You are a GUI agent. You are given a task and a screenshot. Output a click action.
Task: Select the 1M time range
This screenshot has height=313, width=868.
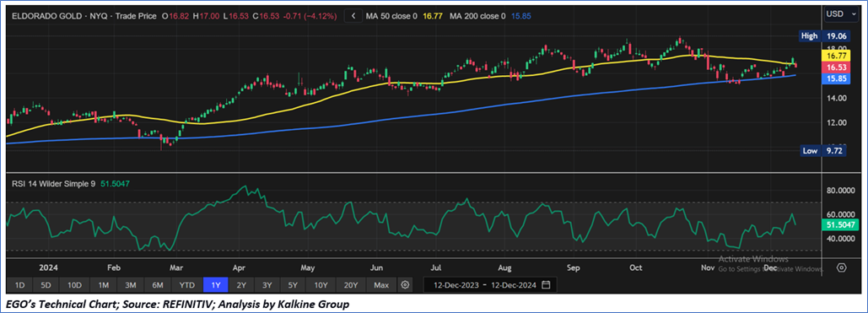pyautogui.click(x=103, y=285)
